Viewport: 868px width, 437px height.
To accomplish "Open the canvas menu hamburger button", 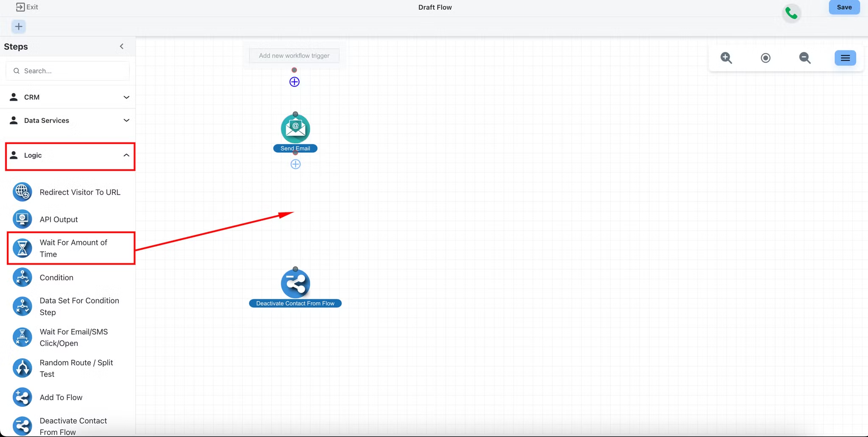I will [x=845, y=58].
